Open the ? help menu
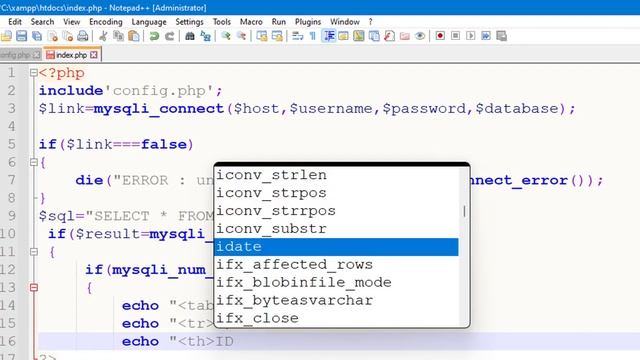Viewport: 640px width, 360px height. (x=371, y=22)
